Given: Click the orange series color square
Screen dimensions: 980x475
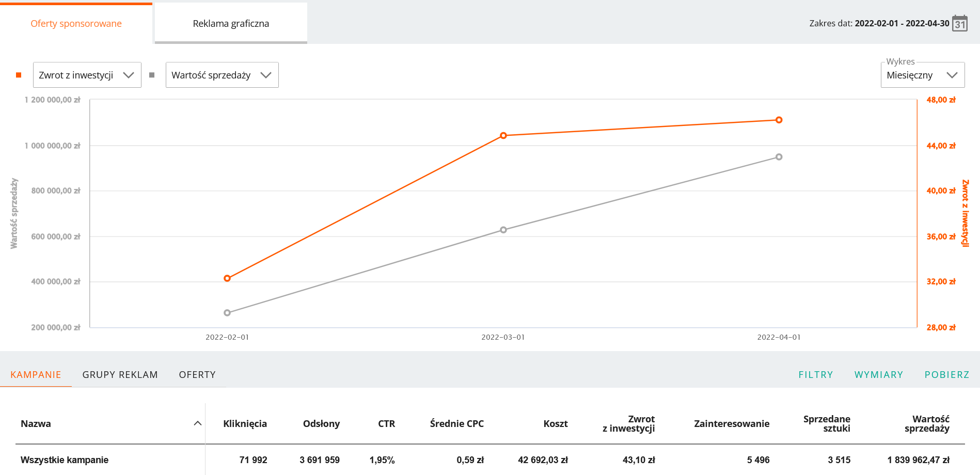Looking at the screenshot, I should 19,75.
